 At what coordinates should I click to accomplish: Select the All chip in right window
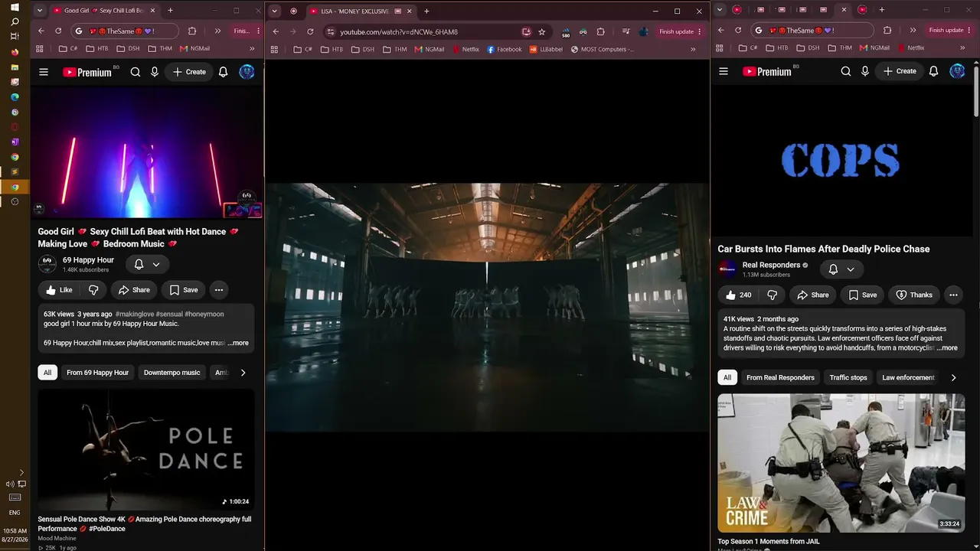click(727, 377)
